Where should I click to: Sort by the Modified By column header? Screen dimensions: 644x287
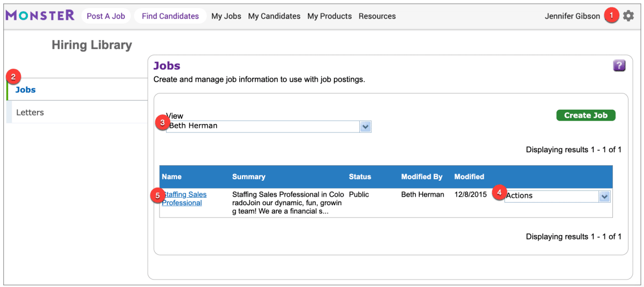point(421,176)
